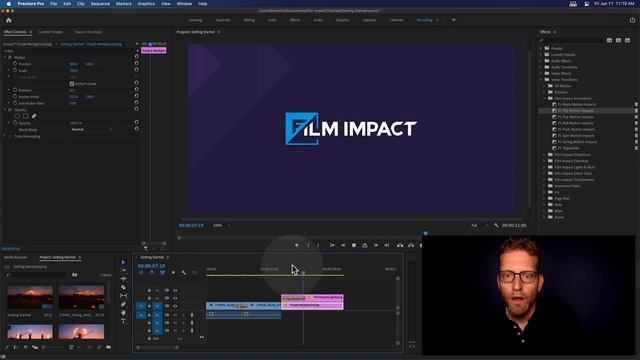This screenshot has width=640, height=360.
Task: Switch to Lumetri Scopes tab
Action: pos(51,32)
